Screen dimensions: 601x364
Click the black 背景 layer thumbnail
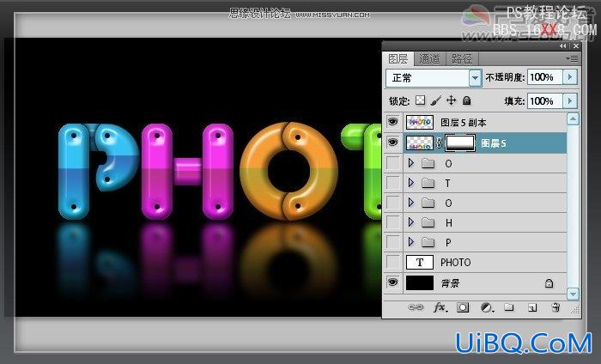420,282
